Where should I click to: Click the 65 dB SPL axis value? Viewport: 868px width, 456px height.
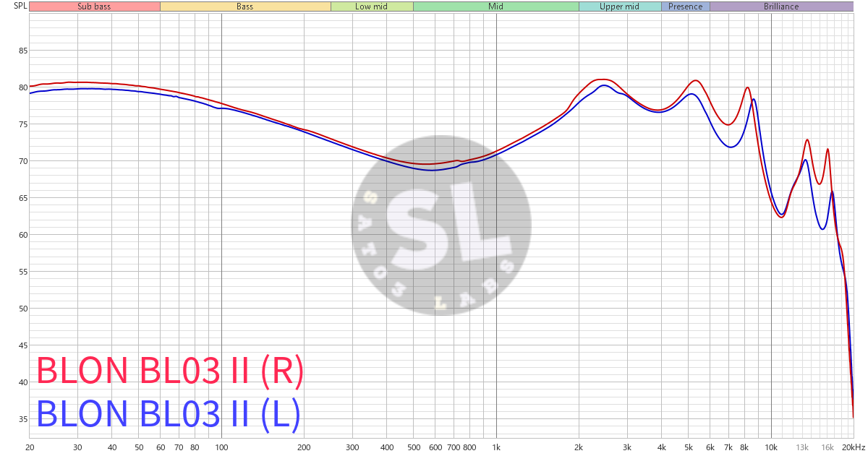[23, 198]
